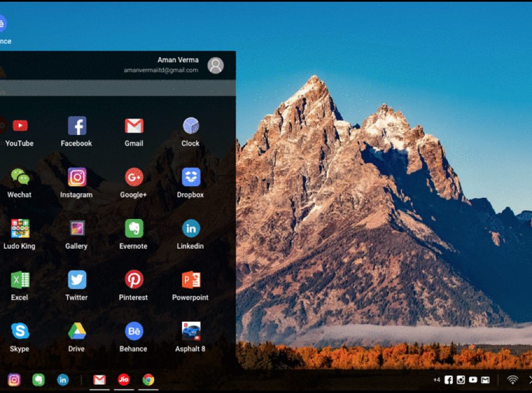532x393 pixels.
Task: Open Gmail in the app drawer
Action: pos(134,126)
